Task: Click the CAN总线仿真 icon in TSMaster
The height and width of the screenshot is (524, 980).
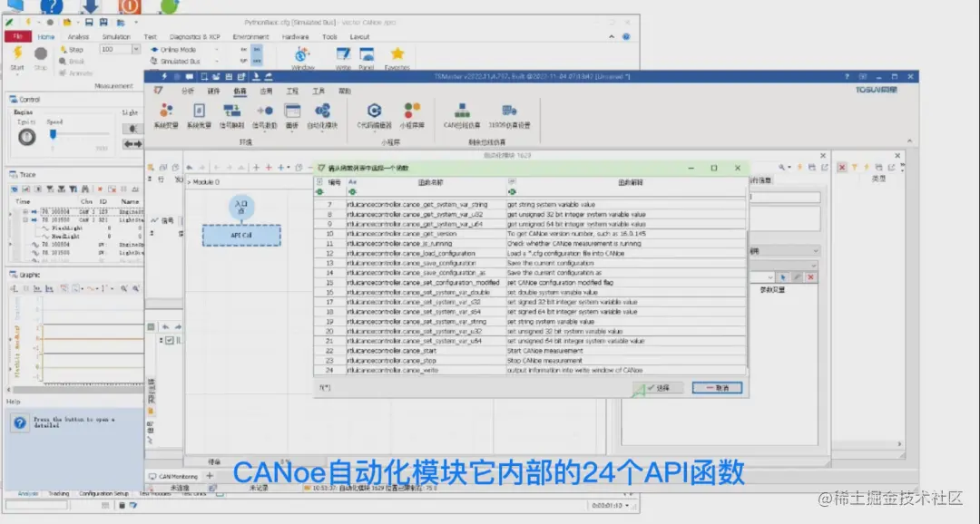Action: pyautogui.click(x=462, y=112)
